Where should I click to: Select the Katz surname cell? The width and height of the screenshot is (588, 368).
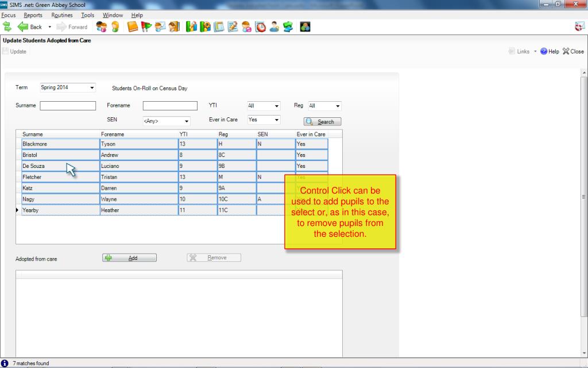point(60,188)
